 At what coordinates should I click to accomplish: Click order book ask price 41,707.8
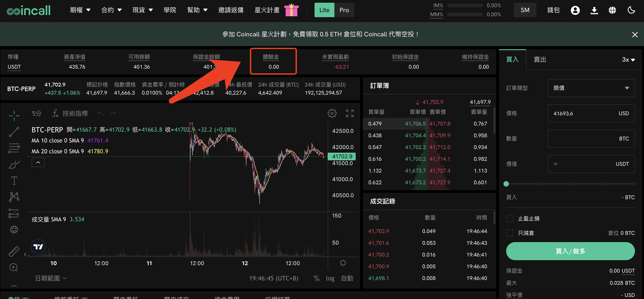[440, 124]
